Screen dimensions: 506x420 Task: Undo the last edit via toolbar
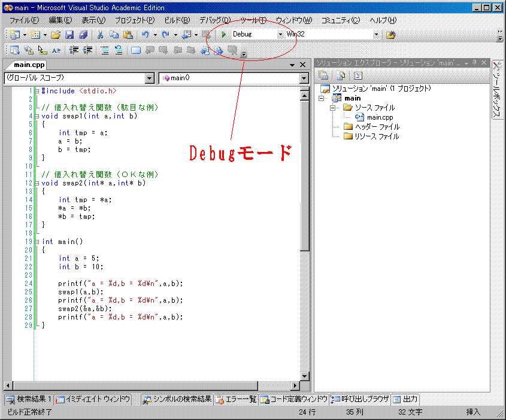[x=146, y=35]
